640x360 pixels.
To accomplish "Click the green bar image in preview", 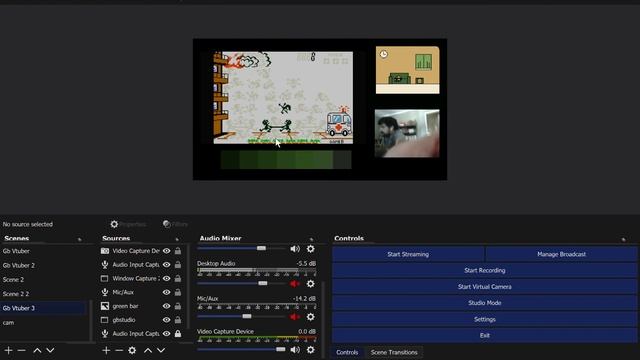I will coord(286,160).
